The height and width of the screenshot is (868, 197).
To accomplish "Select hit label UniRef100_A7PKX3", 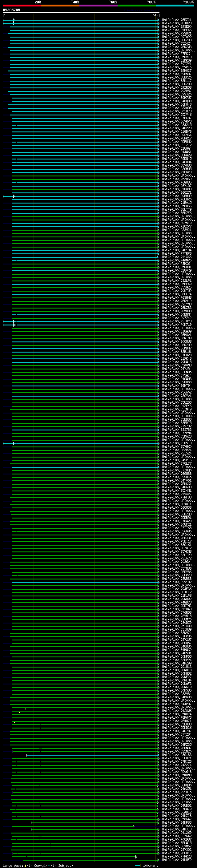I will click(176, 856).
